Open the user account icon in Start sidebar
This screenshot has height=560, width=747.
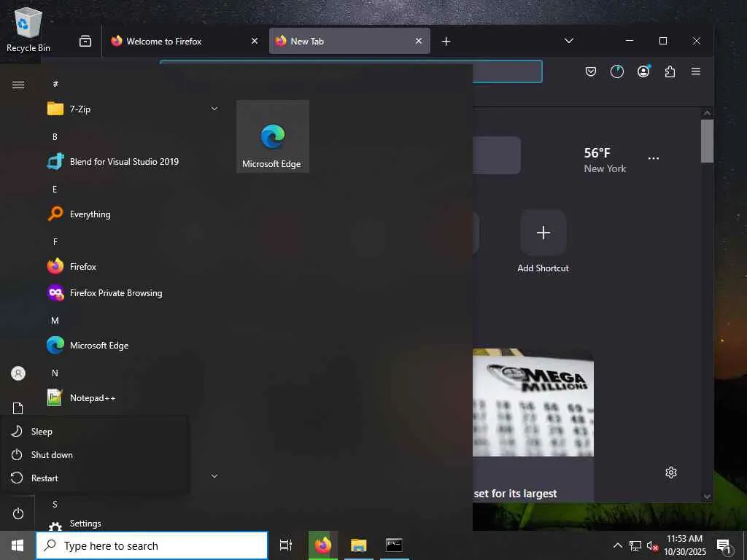[x=18, y=373]
